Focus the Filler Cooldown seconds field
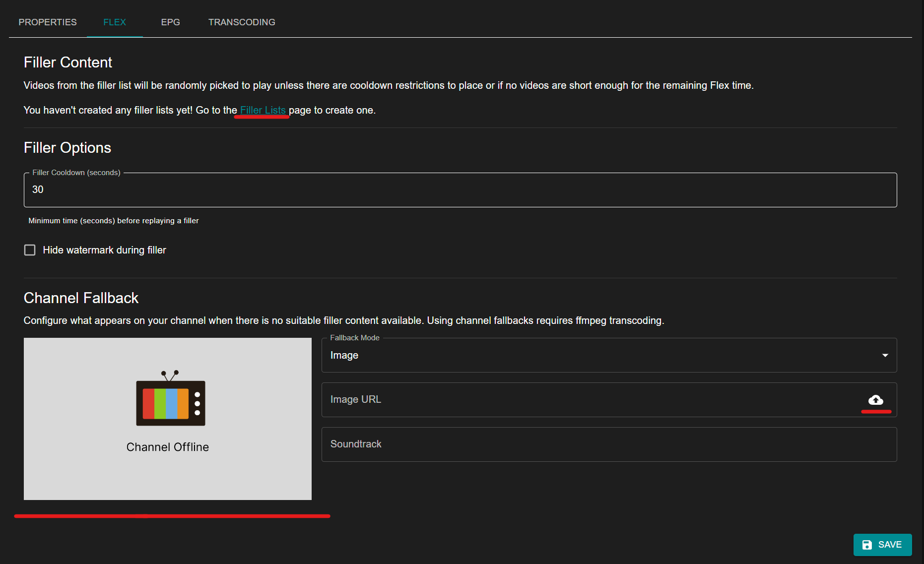This screenshot has width=924, height=564. tap(460, 190)
